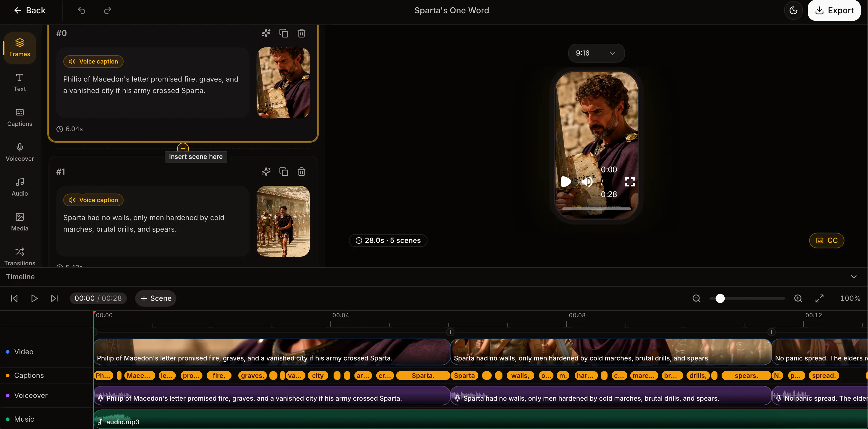Undo the last edit
This screenshot has width=868, height=429.
pos(82,10)
